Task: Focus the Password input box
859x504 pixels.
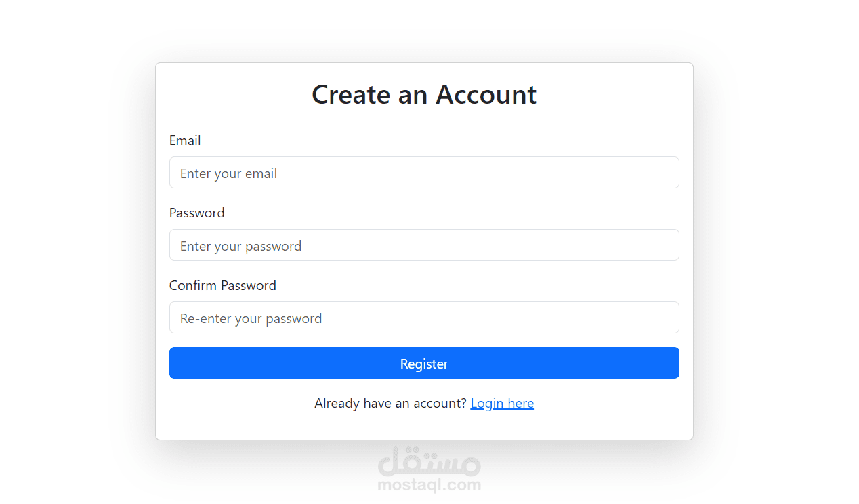Action: point(424,245)
